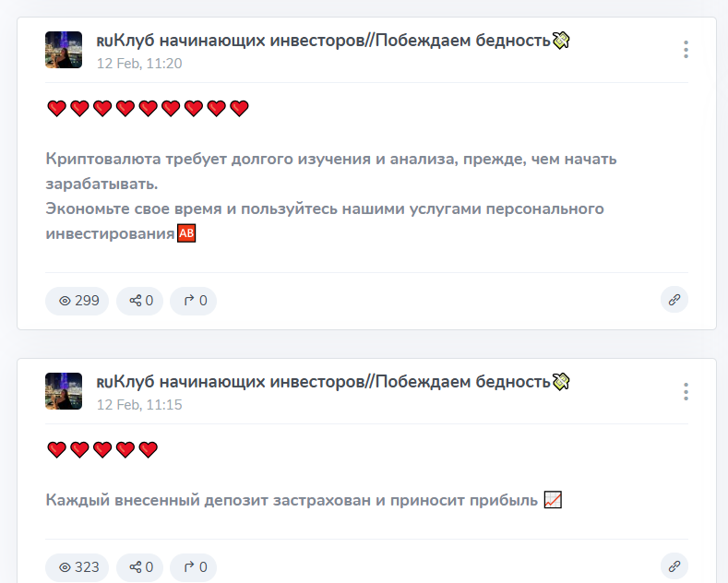The height and width of the screenshot is (583, 728).
Task: Open channel name link on second post
Action: coord(323,382)
